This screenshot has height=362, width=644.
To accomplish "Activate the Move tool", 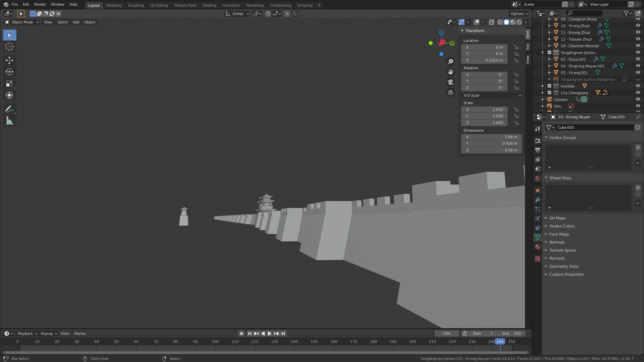I will tap(9, 60).
